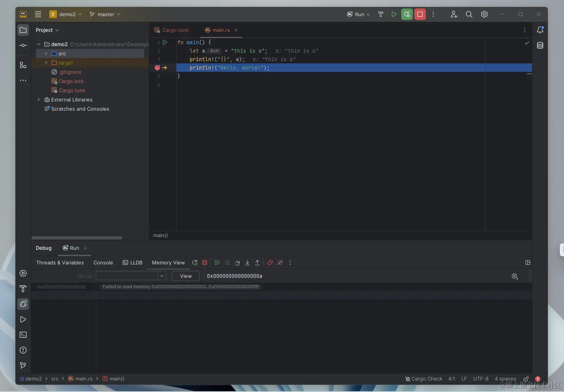Remove the breakpoint on line 4
Image resolution: width=564 pixels, height=392 pixels.
pyautogui.click(x=157, y=68)
